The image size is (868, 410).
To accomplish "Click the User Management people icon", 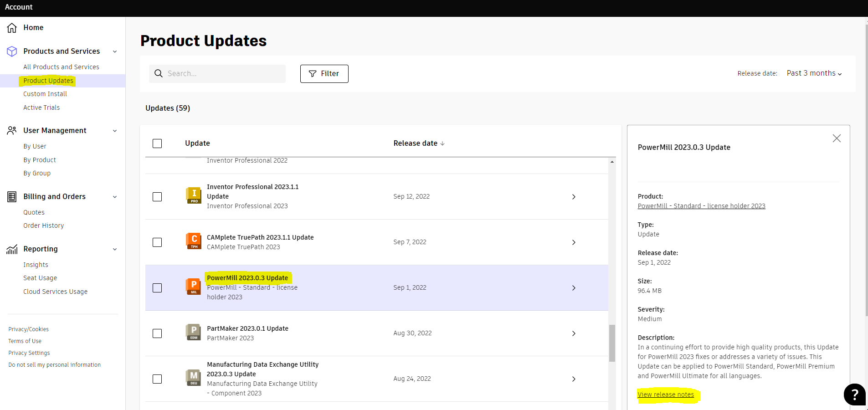I will click(x=12, y=131).
